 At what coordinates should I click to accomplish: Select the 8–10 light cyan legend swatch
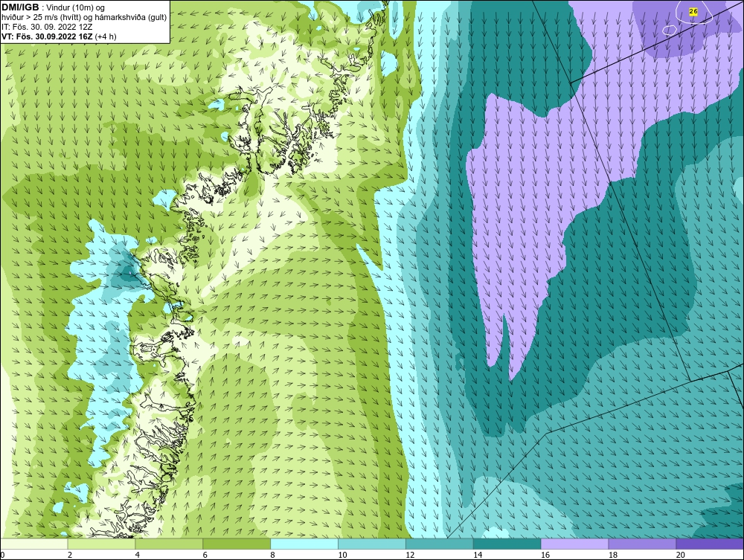point(304,544)
